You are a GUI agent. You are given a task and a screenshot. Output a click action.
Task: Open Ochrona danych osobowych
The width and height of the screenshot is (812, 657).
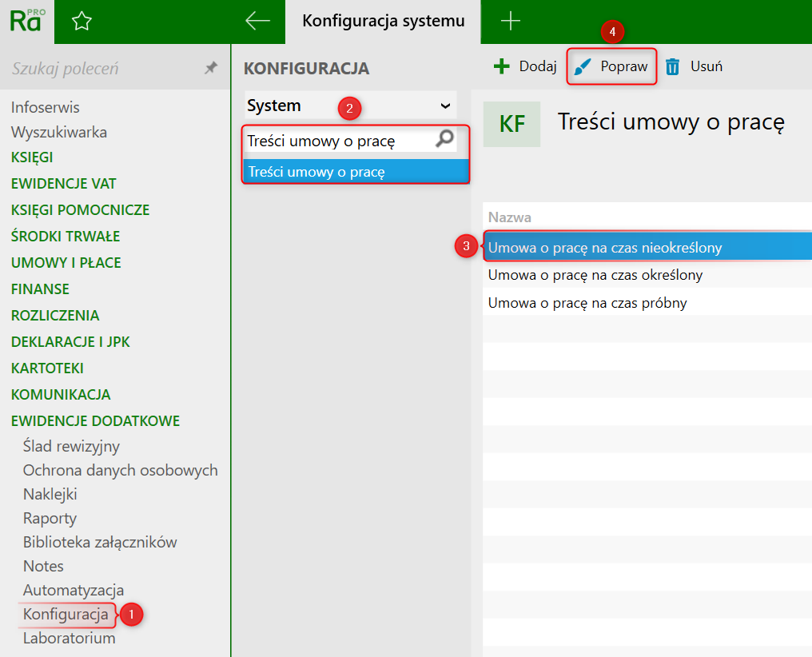pyautogui.click(x=120, y=470)
